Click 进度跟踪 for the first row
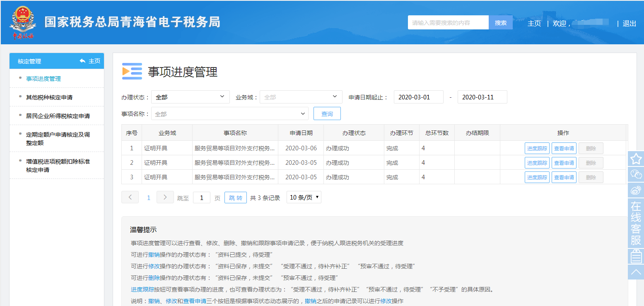The height and width of the screenshot is (306, 644). pyautogui.click(x=537, y=148)
